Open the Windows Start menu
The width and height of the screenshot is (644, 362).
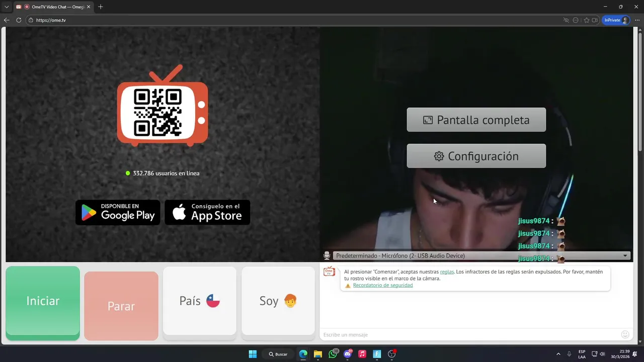coord(253,354)
